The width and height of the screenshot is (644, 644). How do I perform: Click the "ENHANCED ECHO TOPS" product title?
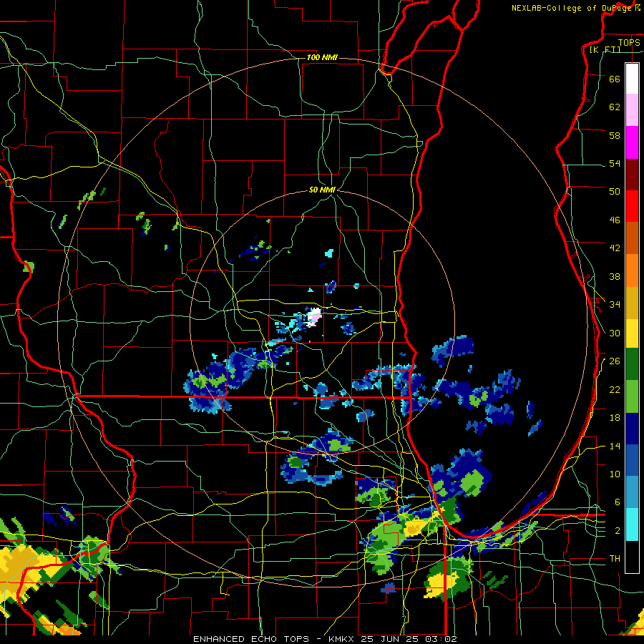coord(251,639)
